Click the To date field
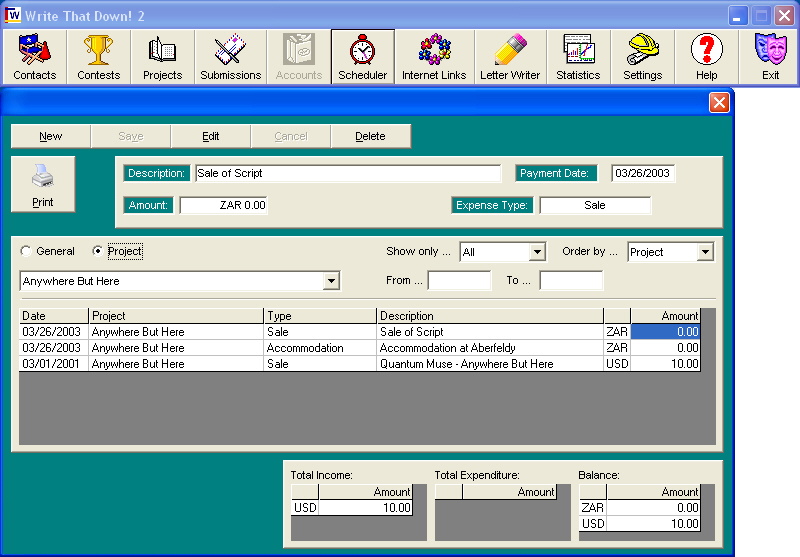Viewport: 800px width, 557px height. [x=571, y=281]
